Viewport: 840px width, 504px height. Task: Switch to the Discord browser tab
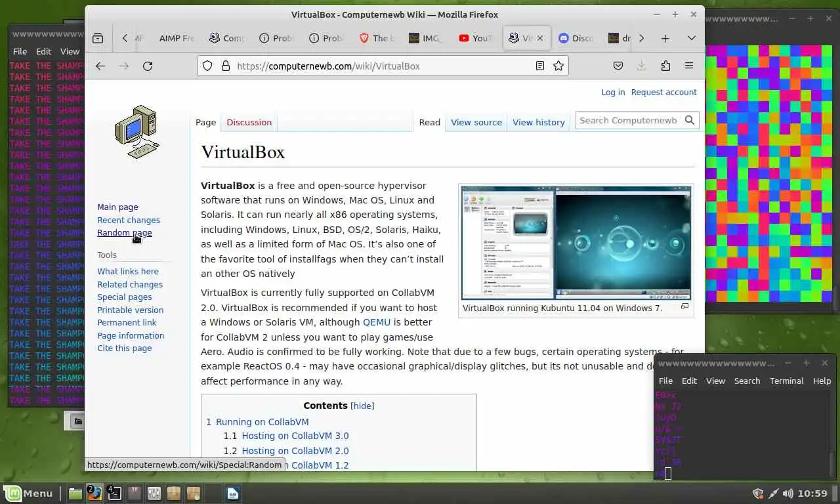(576, 38)
